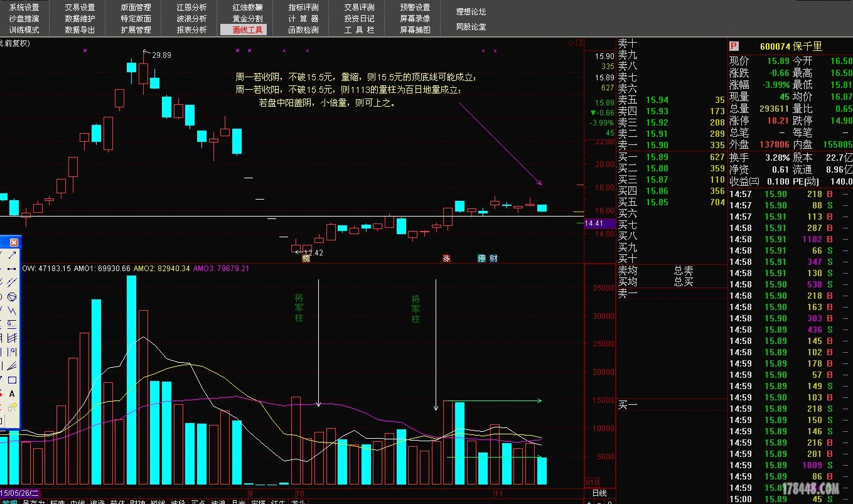Click the 买一 price 15.89 row

672,157
